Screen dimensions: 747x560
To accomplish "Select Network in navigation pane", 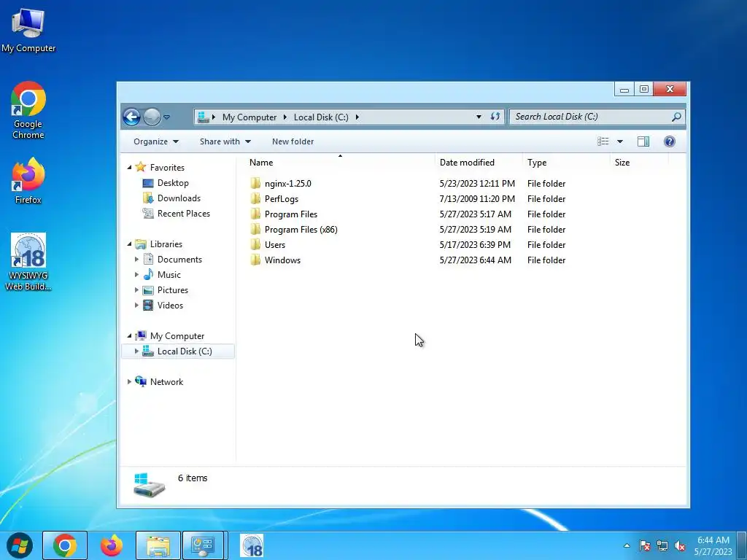I will (x=166, y=382).
